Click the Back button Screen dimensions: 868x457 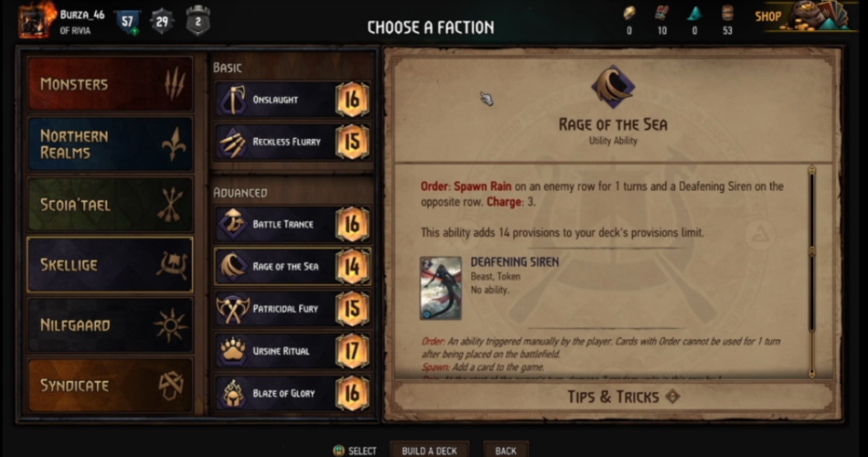505,451
